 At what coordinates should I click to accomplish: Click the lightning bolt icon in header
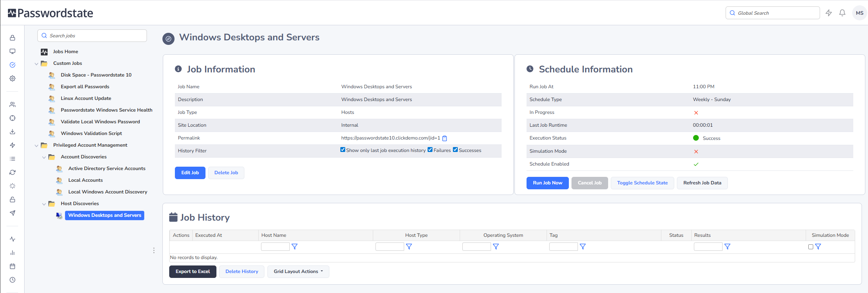pos(828,13)
